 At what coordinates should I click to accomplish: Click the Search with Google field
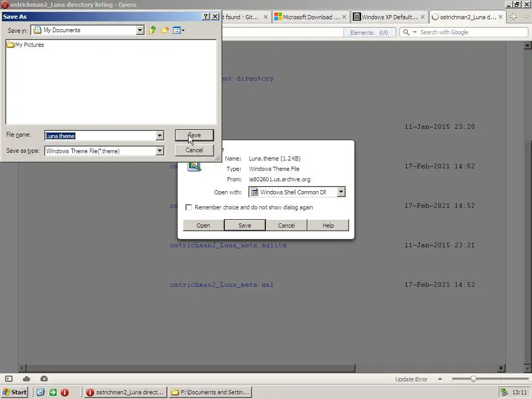click(x=473, y=32)
